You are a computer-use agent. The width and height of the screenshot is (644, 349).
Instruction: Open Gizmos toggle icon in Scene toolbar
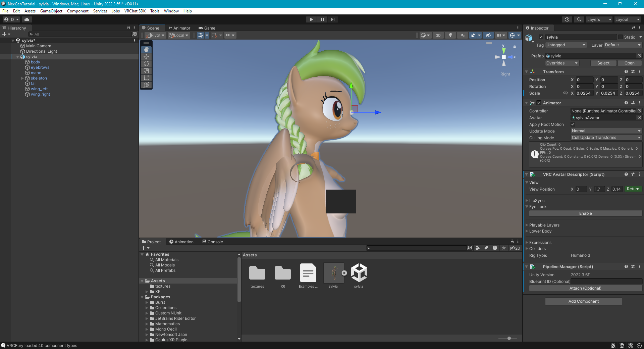(x=512, y=35)
